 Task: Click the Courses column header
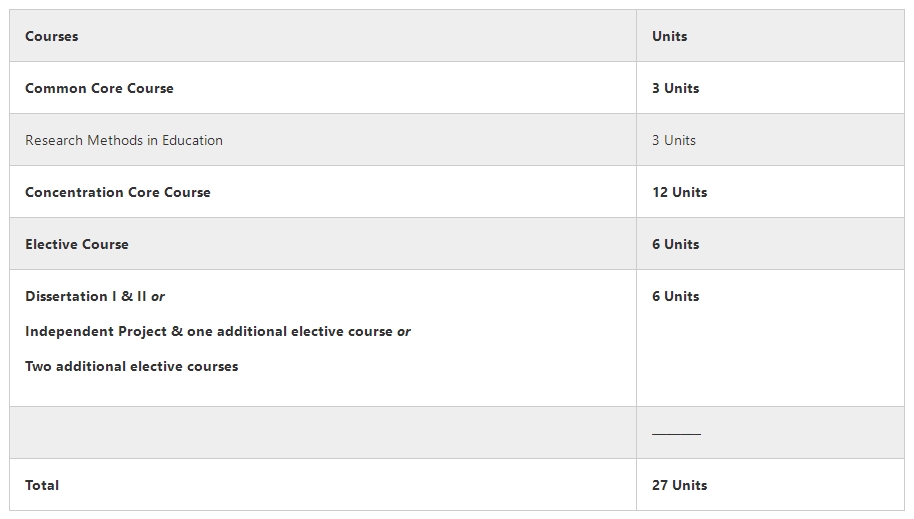(x=51, y=36)
